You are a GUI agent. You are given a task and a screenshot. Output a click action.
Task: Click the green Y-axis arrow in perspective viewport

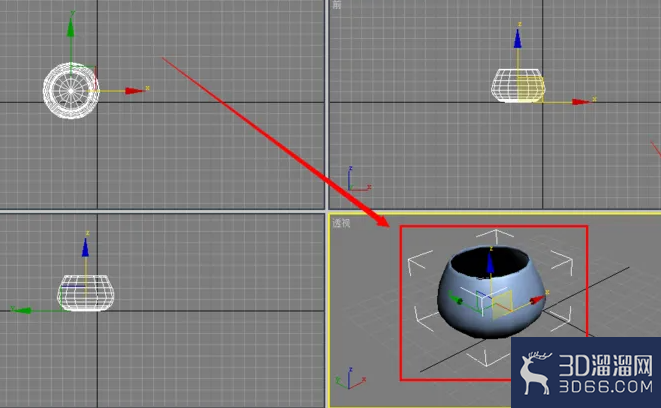(455, 300)
